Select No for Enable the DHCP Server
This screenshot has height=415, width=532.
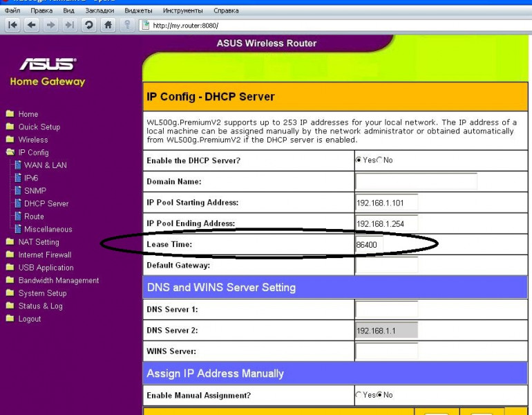tap(379, 160)
